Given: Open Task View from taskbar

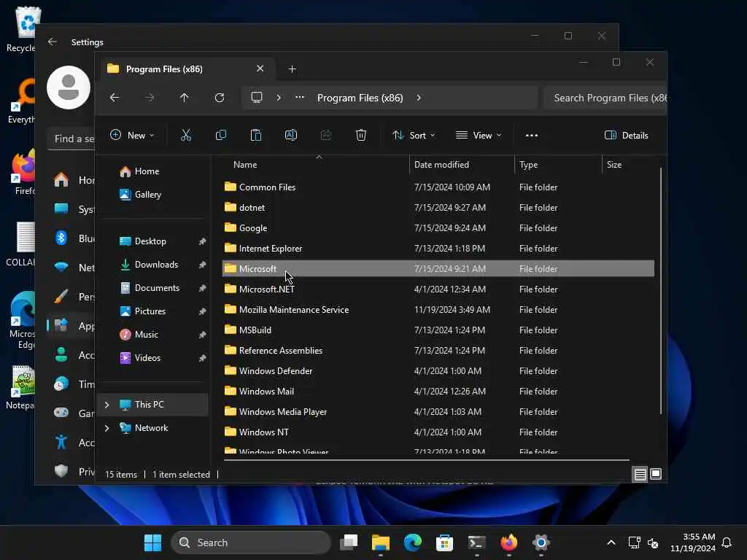Looking at the screenshot, I should pyautogui.click(x=349, y=542).
